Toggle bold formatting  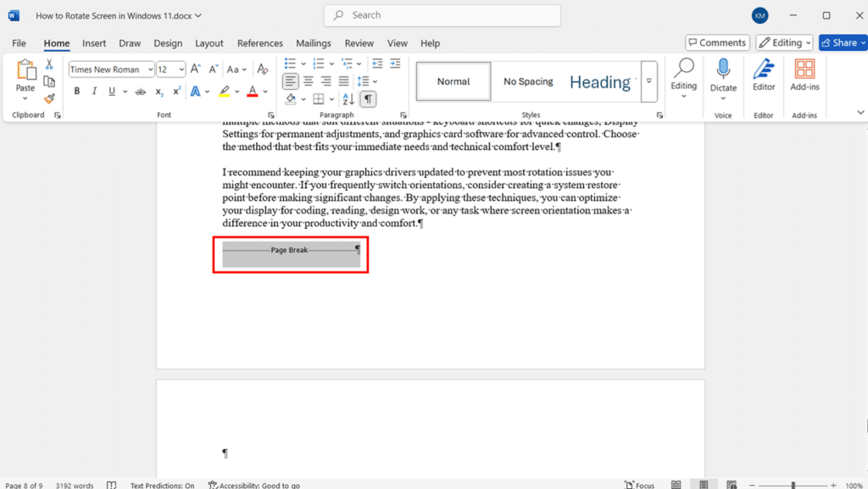76,90
